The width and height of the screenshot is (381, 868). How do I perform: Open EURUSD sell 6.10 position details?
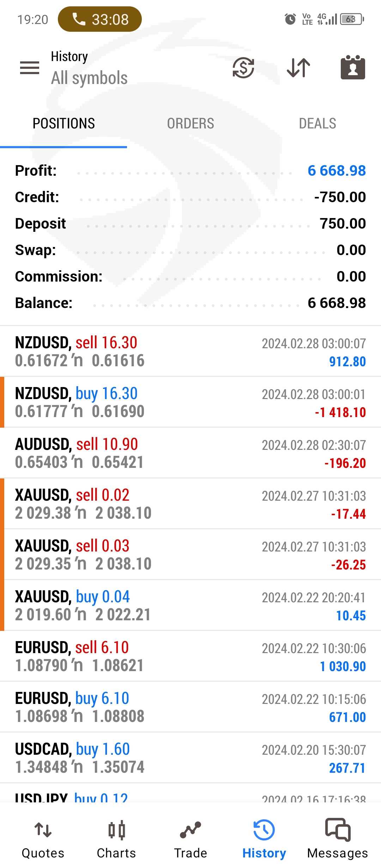point(190,656)
